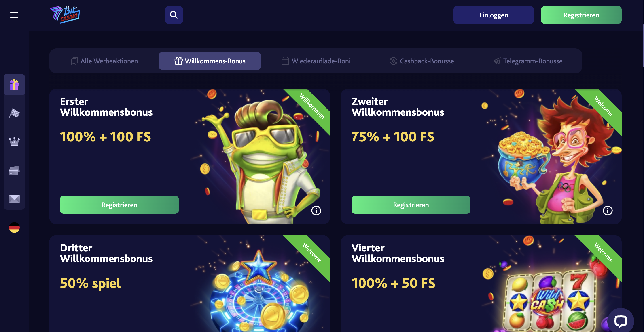644x332 pixels.
Task: Open the checkered flag tournaments icon
Action: pos(14,113)
